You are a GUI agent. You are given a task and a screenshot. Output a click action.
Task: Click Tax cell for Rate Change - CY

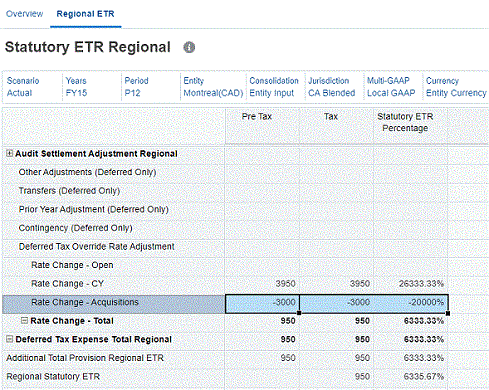pyautogui.click(x=337, y=284)
